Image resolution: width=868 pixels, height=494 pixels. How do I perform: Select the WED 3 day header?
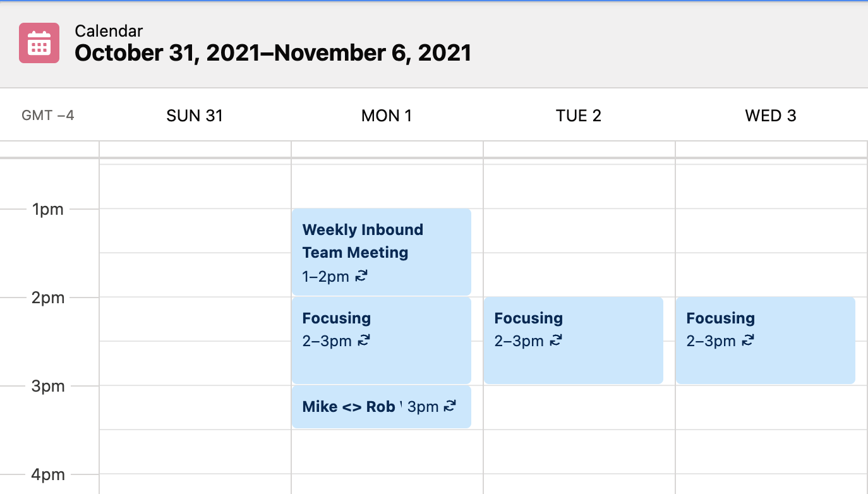(771, 116)
